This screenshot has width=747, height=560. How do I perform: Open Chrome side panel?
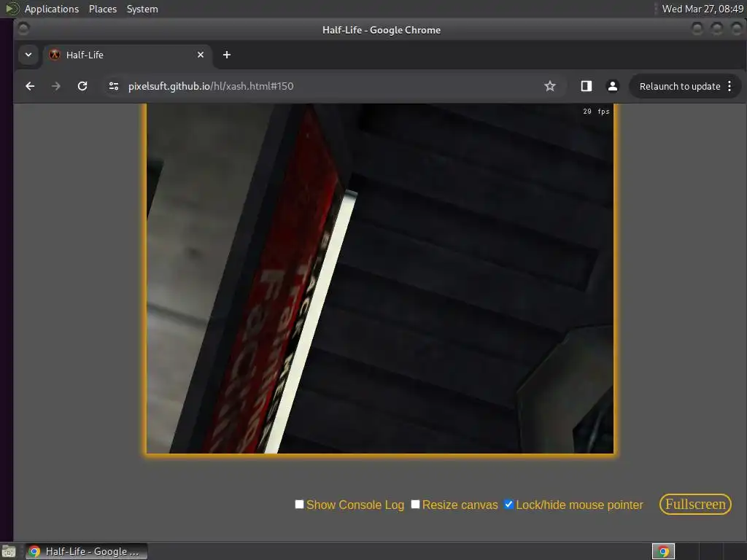[587, 86]
